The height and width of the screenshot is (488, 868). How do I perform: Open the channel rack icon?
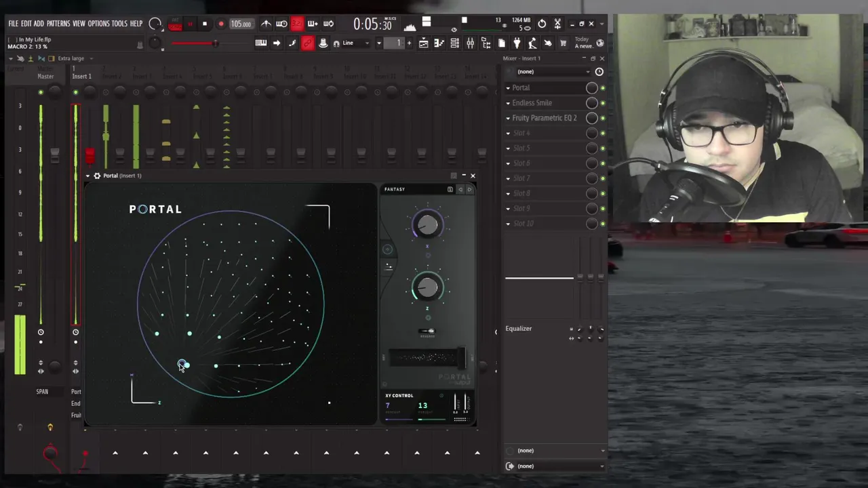point(454,43)
